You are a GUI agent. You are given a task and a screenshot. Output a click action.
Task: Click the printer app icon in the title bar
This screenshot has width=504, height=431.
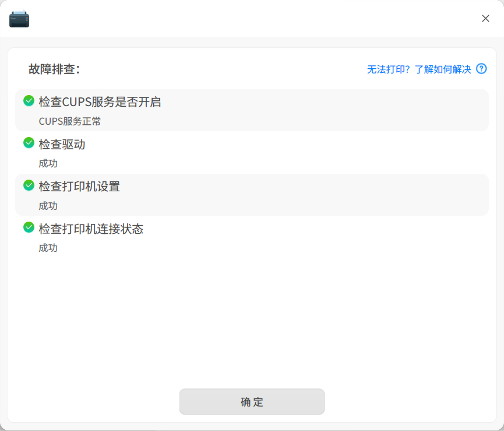click(x=19, y=18)
